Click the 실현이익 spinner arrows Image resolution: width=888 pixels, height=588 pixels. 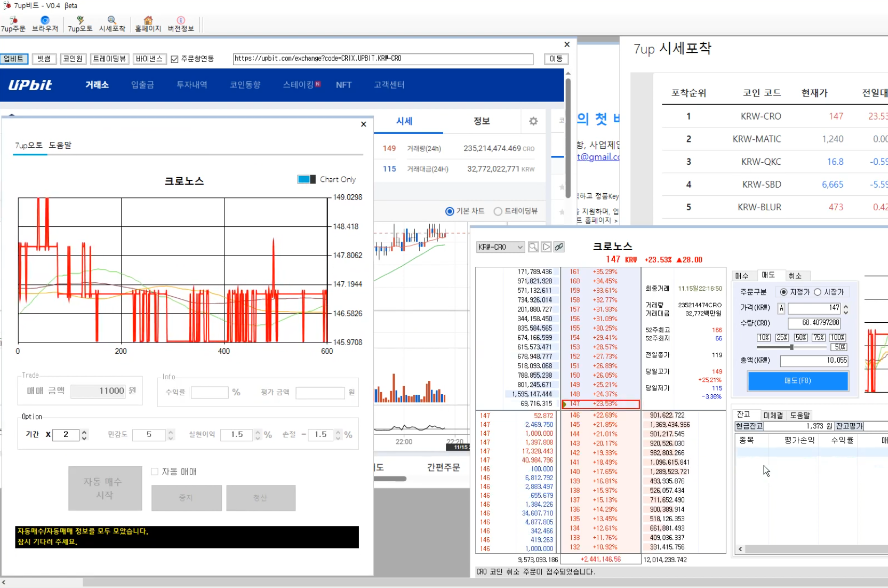258,435
